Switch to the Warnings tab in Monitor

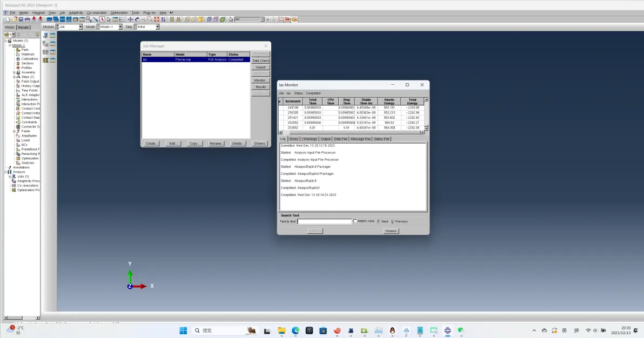tap(310, 139)
